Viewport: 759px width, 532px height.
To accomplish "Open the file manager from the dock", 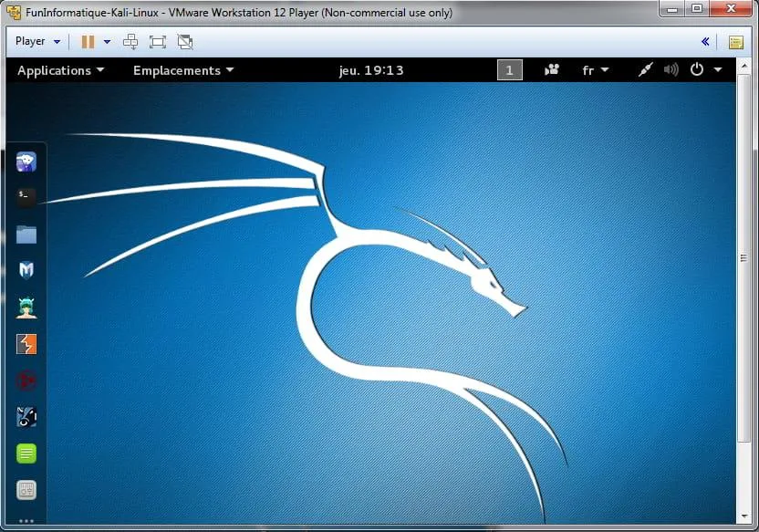I will tap(26, 235).
